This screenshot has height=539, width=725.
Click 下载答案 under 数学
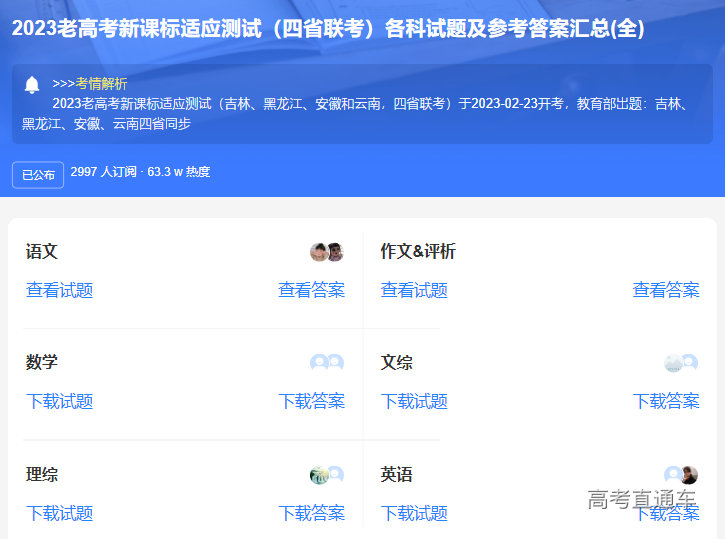(311, 401)
